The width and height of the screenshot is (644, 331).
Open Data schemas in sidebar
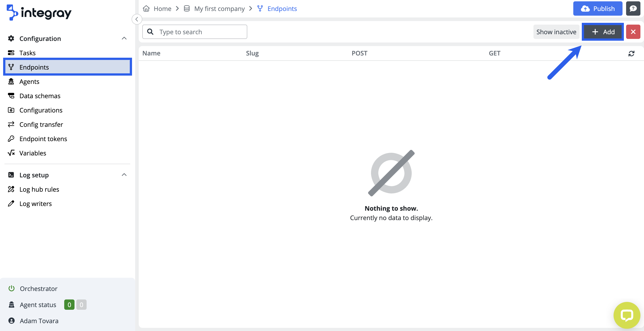(x=40, y=96)
